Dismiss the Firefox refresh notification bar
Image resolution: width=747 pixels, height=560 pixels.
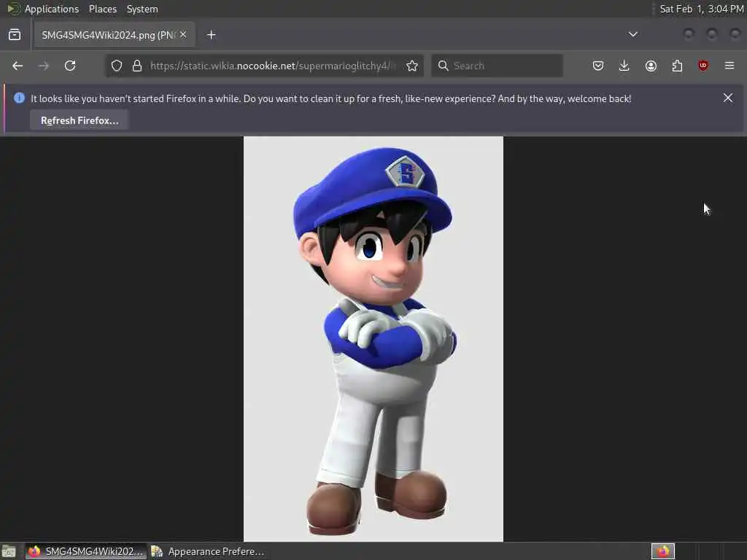coord(728,98)
